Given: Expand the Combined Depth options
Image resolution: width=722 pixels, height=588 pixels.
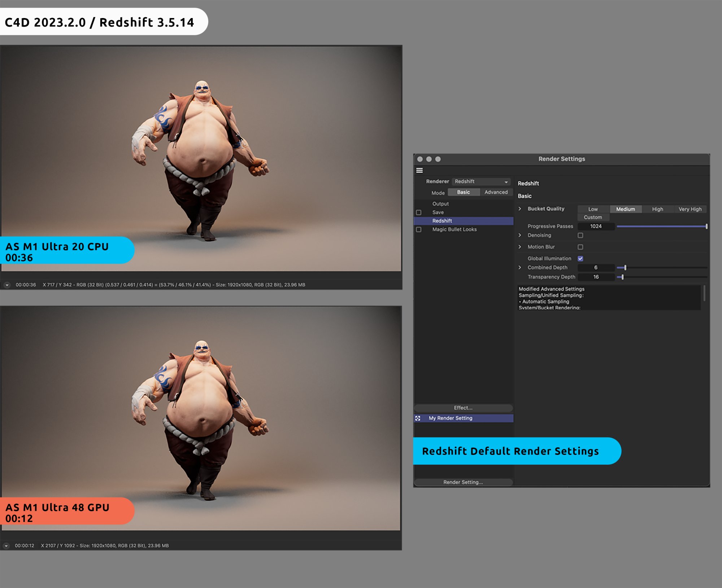Looking at the screenshot, I should pos(520,268).
